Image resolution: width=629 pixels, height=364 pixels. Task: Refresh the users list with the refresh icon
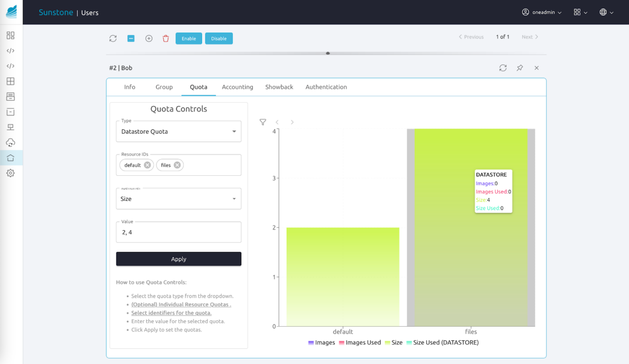(113, 38)
